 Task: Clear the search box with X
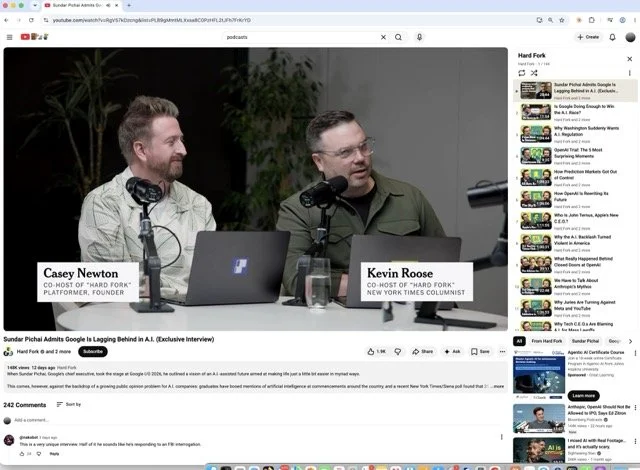click(383, 37)
